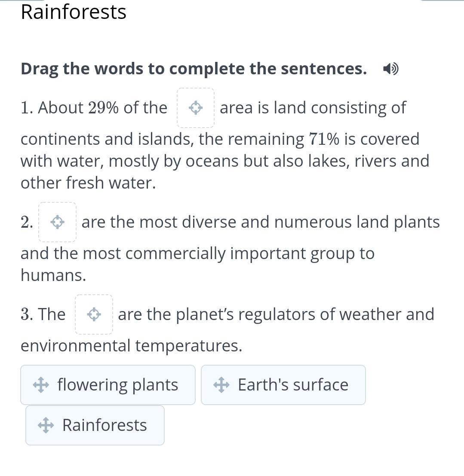Image resolution: width=464 pixels, height=476 pixels.
Task: Click the crosshair drop target in sentence 2
Action: click(57, 222)
